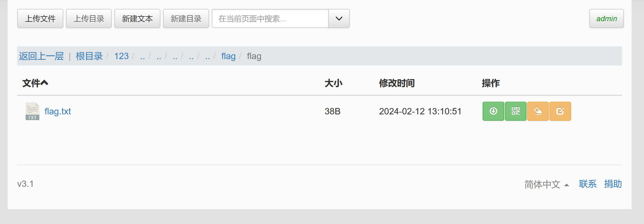Viewport: 644px width, 224px height.
Task: Open the orange edit pencil icon
Action: point(560,111)
